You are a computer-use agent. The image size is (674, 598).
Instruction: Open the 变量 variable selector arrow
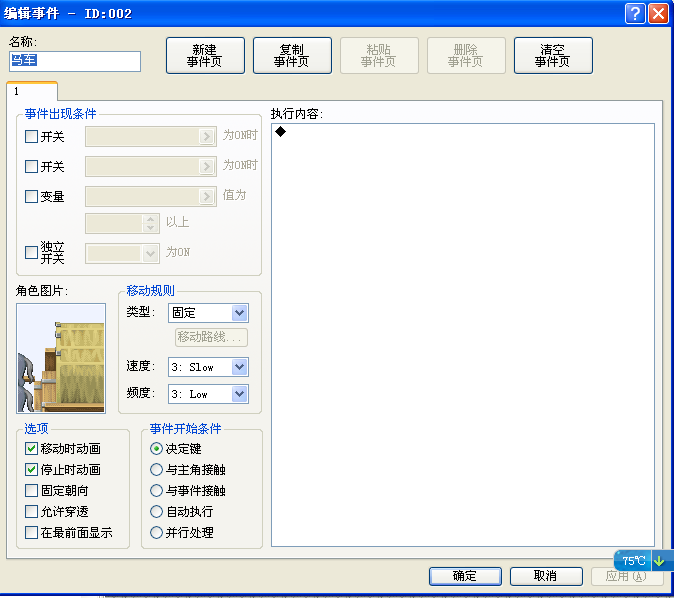(207, 196)
